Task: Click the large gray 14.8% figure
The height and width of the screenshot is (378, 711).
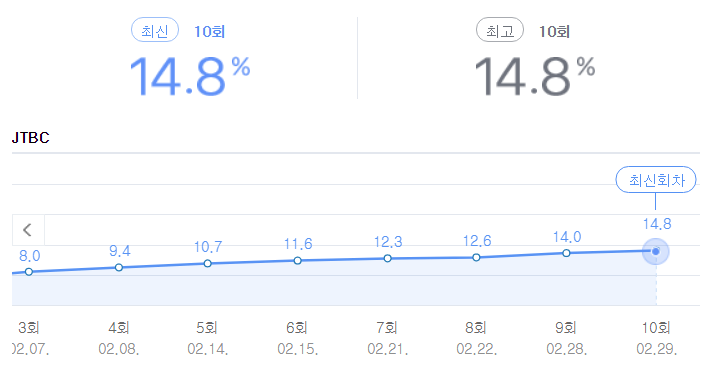Action: [535, 76]
